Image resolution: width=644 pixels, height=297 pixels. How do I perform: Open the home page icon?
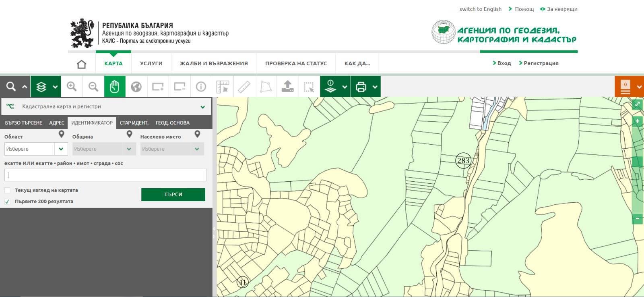point(82,64)
